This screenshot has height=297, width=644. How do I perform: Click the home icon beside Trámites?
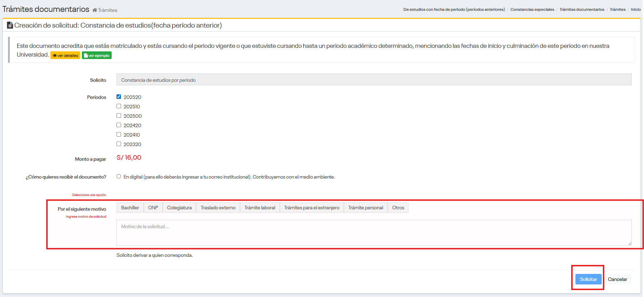point(94,10)
